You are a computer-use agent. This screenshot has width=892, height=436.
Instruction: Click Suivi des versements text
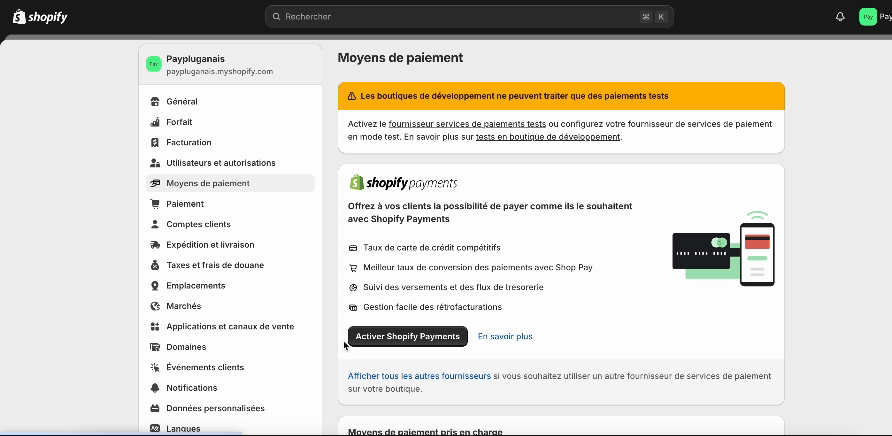[x=453, y=287]
